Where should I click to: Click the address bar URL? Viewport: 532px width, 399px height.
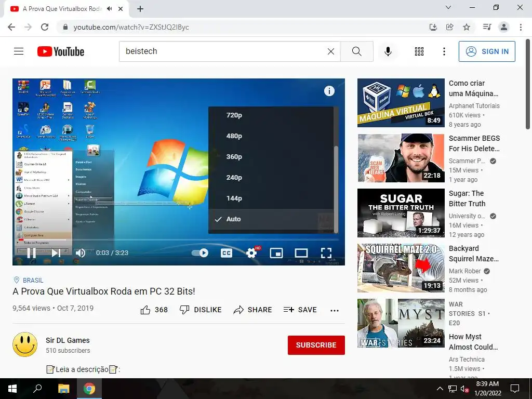pyautogui.click(x=131, y=27)
